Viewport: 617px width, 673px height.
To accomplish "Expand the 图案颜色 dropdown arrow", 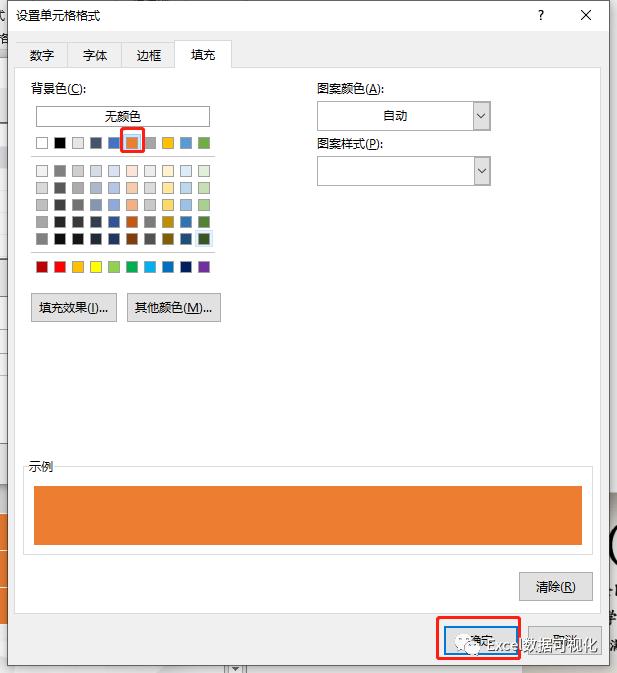I will 481,116.
